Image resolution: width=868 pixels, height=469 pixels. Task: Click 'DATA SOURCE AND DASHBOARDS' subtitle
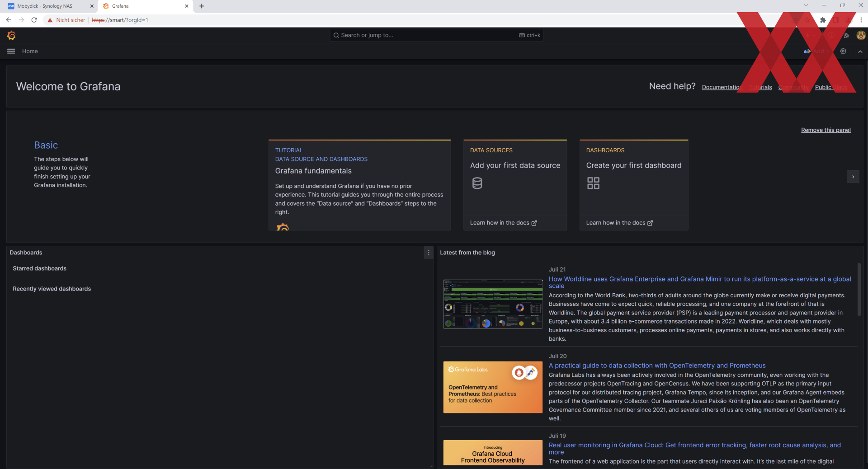(321, 159)
